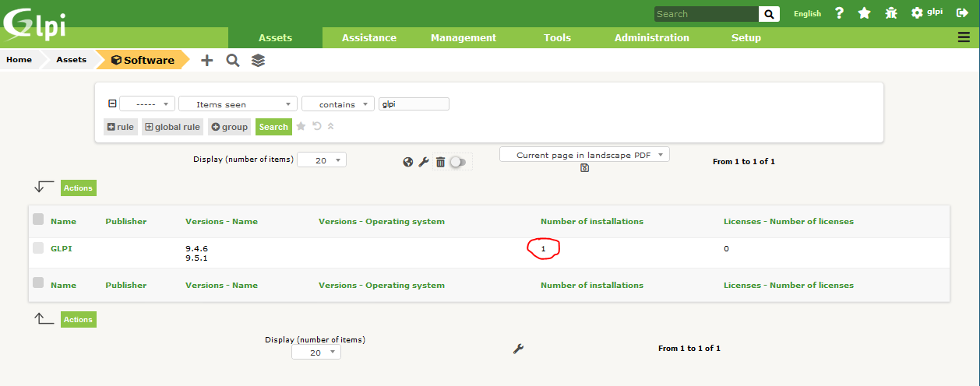Open the Assistance menu

[369, 37]
